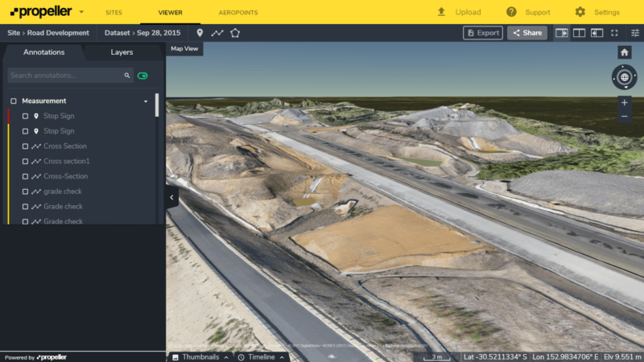Check the Cross-Section checkbox

[25, 176]
